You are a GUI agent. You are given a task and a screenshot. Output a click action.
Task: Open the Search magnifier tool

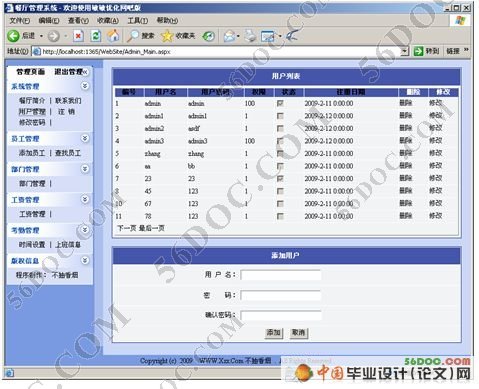coord(133,36)
